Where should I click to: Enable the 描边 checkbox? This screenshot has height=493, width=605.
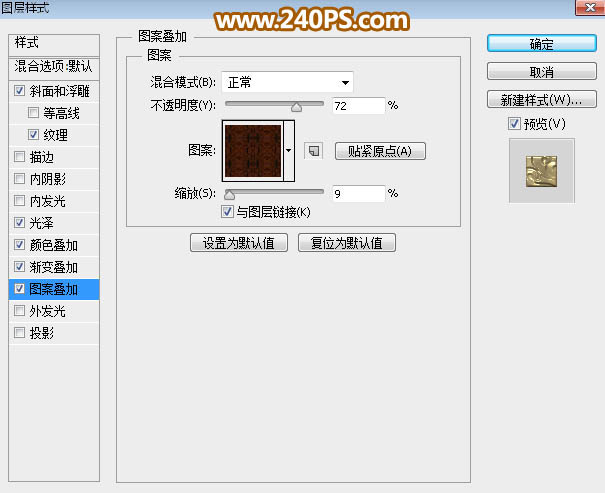pos(19,157)
